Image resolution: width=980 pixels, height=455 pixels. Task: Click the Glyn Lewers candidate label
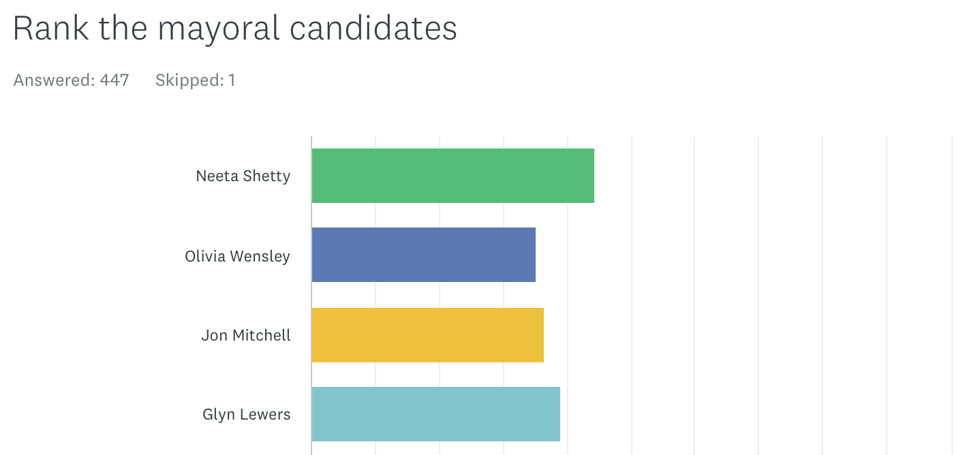tap(246, 414)
